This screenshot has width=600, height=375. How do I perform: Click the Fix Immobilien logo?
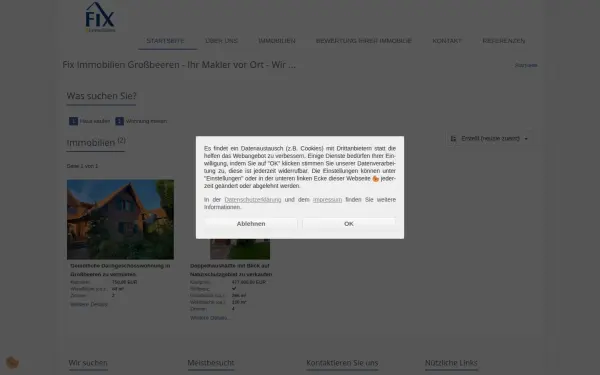click(100, 17)
